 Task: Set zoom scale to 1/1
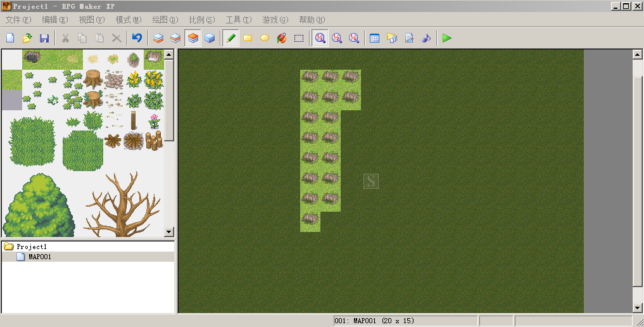coord(320,38)
